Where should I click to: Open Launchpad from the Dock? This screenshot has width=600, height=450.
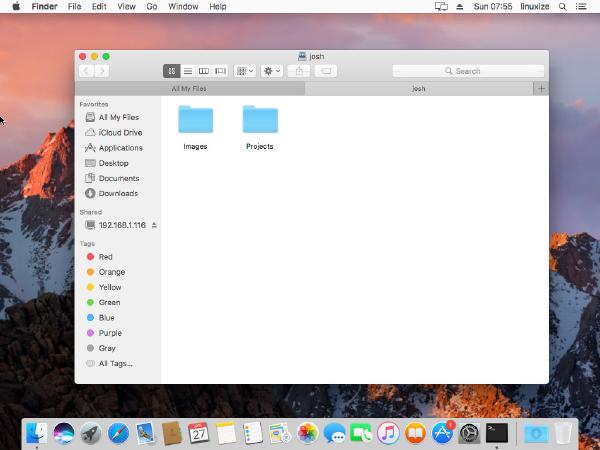point(91,433)
